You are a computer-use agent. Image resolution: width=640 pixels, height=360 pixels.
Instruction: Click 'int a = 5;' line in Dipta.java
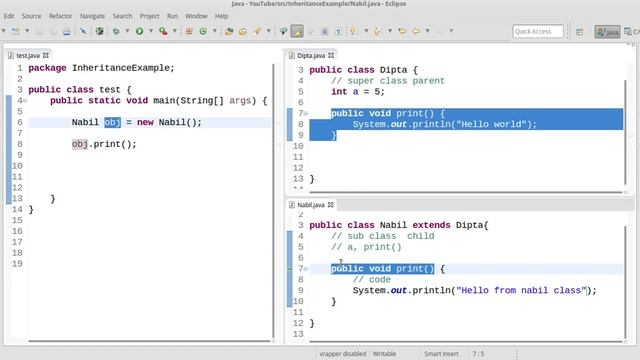(358, 92)
